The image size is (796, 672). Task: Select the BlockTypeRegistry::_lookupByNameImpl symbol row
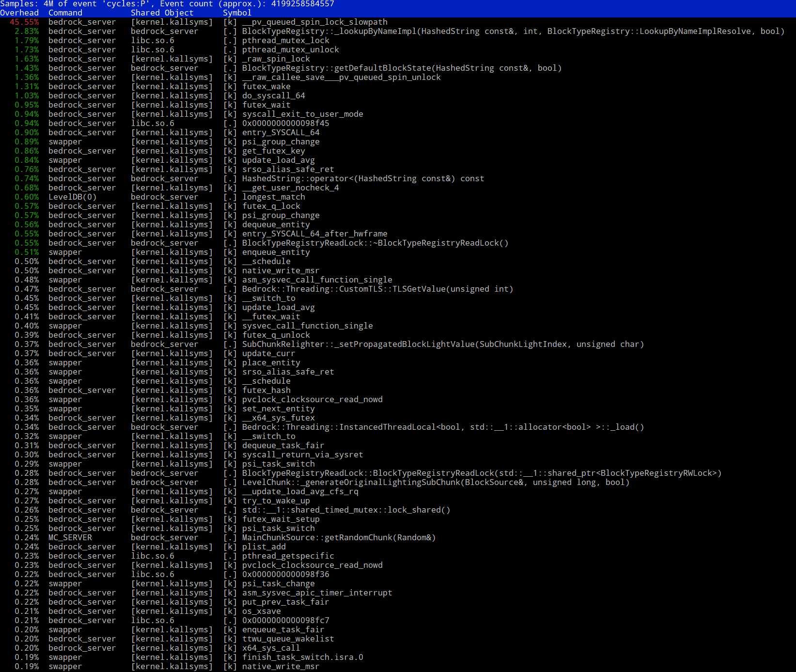(x=514, y=31)
